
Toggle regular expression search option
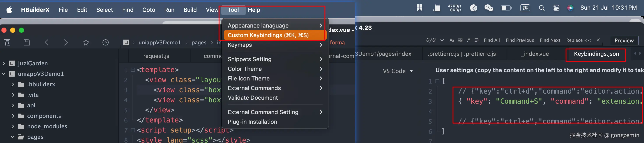[469, 40]
